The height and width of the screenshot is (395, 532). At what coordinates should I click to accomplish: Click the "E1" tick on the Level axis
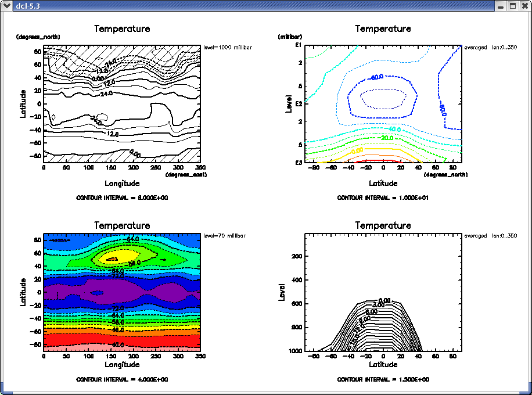click(x=299, y=45)
